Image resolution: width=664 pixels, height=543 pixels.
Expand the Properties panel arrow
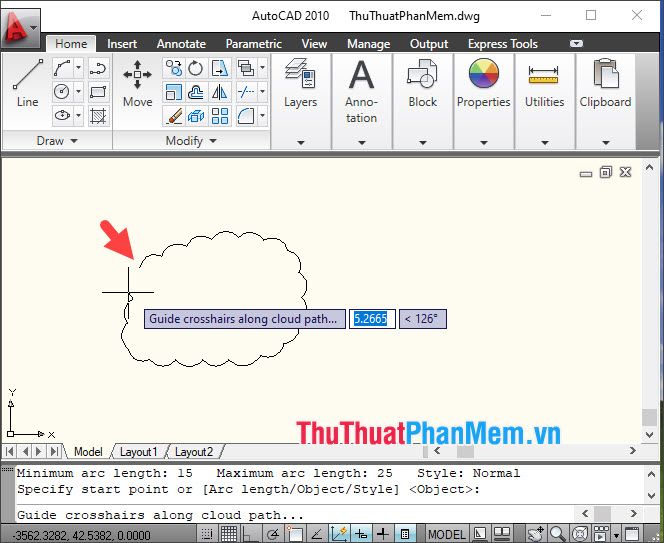pos(484,143)
